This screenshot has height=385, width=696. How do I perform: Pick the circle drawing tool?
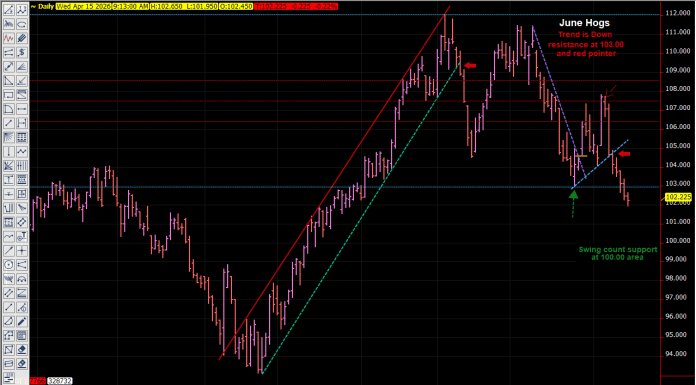click(8, 265)
